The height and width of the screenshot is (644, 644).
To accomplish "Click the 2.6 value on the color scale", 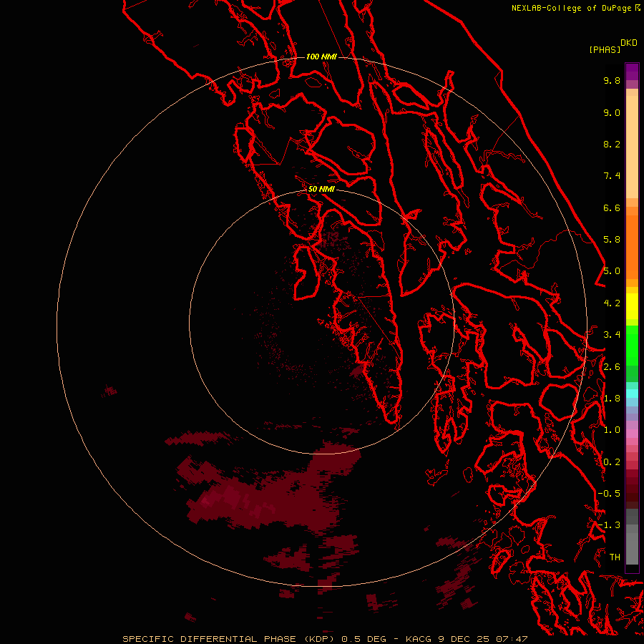I will (x=612, y=367).
